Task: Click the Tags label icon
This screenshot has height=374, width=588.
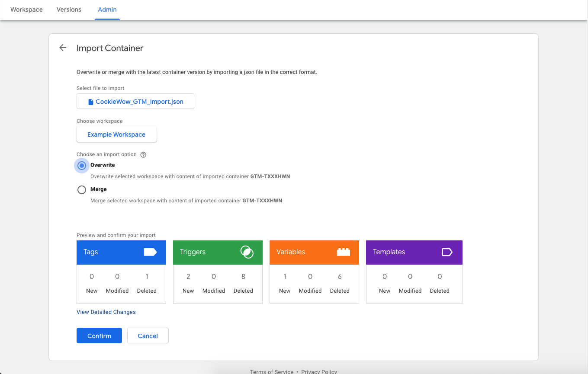Action: 150,252
